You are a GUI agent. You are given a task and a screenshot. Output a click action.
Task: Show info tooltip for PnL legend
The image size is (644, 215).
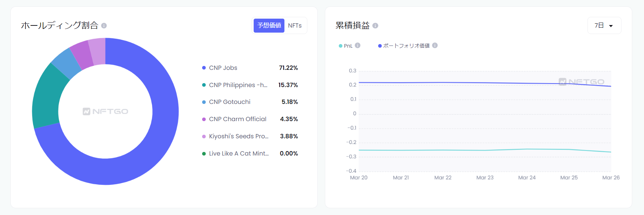[x=358, y=46]
